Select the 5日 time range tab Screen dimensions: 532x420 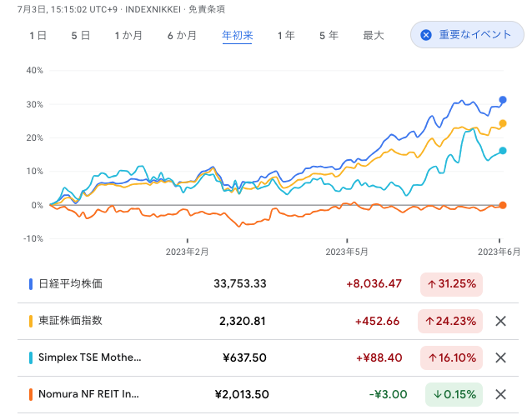(x=80, y=35)
